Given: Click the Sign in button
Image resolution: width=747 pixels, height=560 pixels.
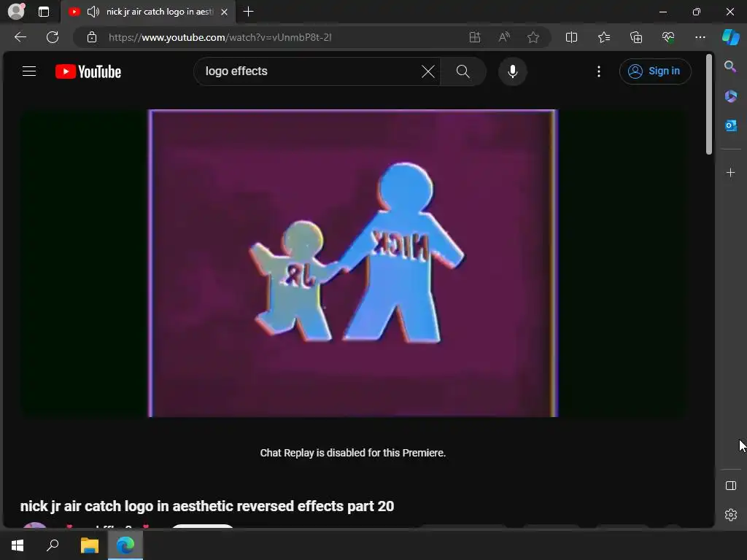Looking at the screenshot, I should 655,71.
